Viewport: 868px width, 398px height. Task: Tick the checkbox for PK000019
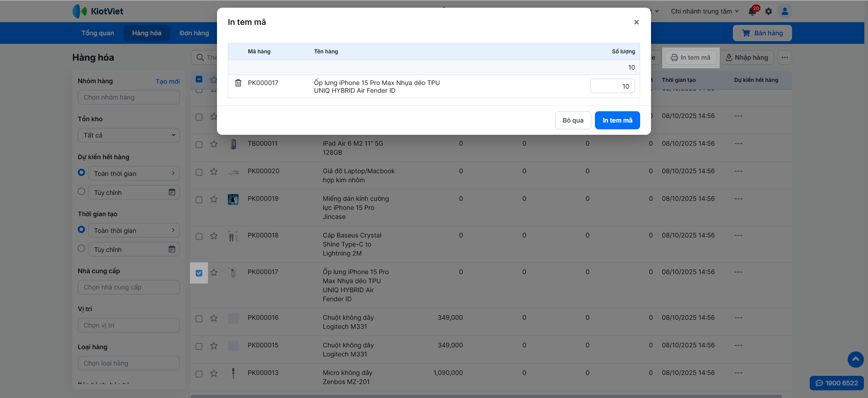199,200
